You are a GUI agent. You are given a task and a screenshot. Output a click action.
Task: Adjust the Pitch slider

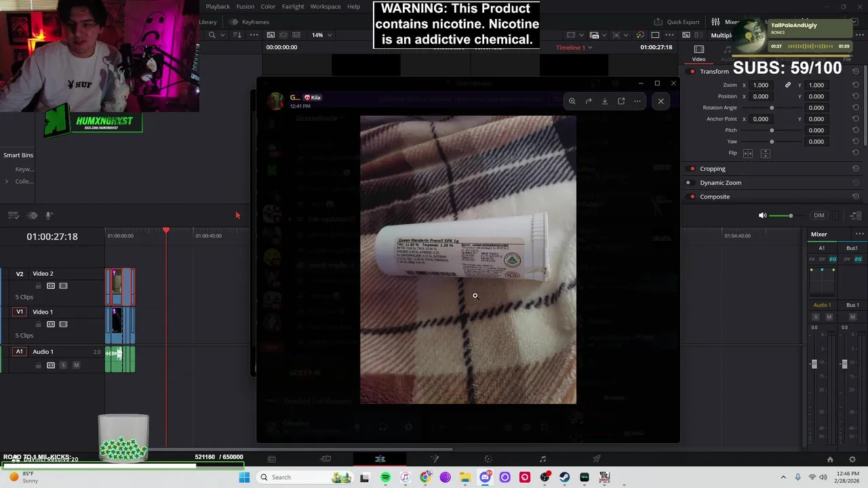tap(772, 130)
